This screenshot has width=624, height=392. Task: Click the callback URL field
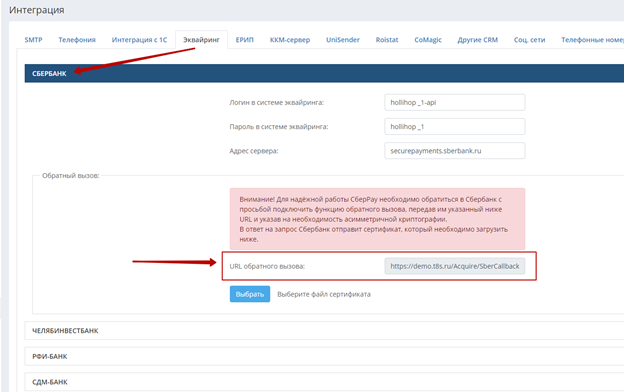(x=454, y=266)
